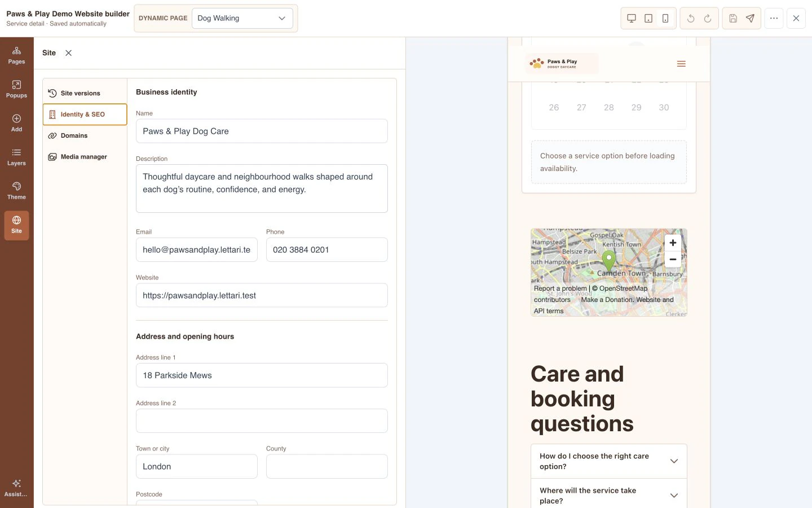This screenshot has height=508, width=812.
Task: Select the Site panel button
Action: (x=16, y=225)
